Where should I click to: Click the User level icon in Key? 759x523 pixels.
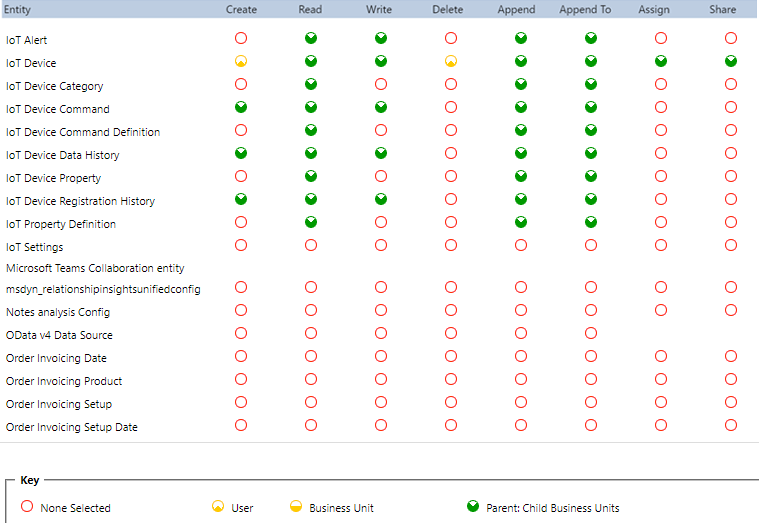(x=218, y=507)
